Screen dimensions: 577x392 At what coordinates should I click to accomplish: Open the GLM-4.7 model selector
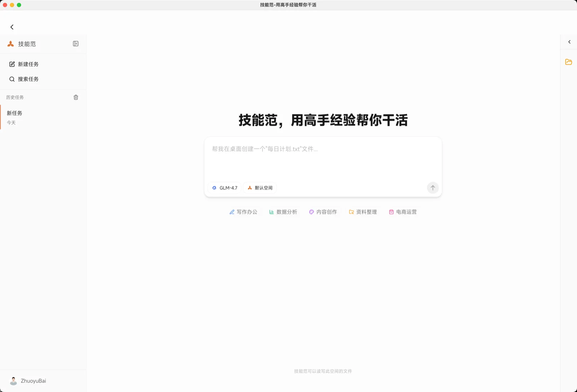(224, 188)
